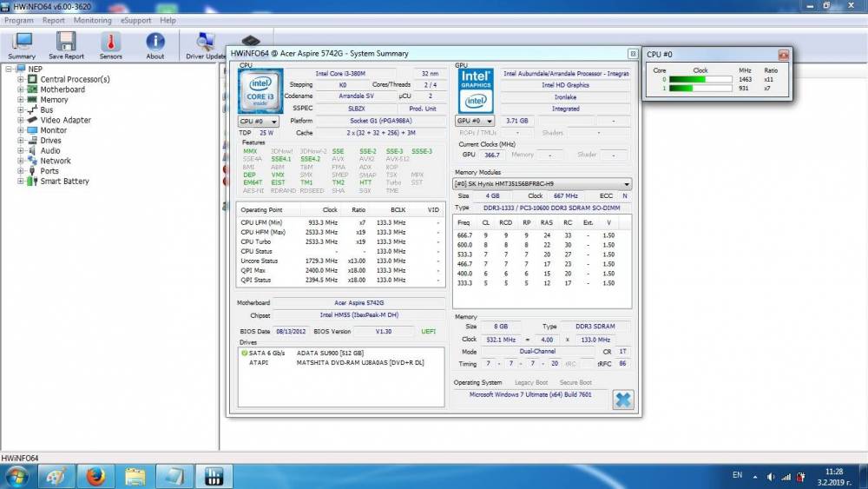Open File Explorer from the taskbar
Screen dimensions: 868x489
click(x=135, y=476)
